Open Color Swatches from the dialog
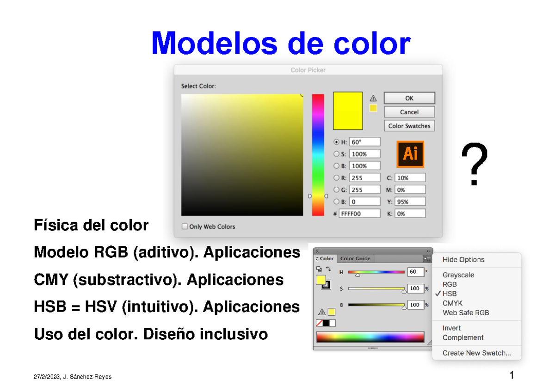Viewport: 555px width, 392px height. point(409,125)
